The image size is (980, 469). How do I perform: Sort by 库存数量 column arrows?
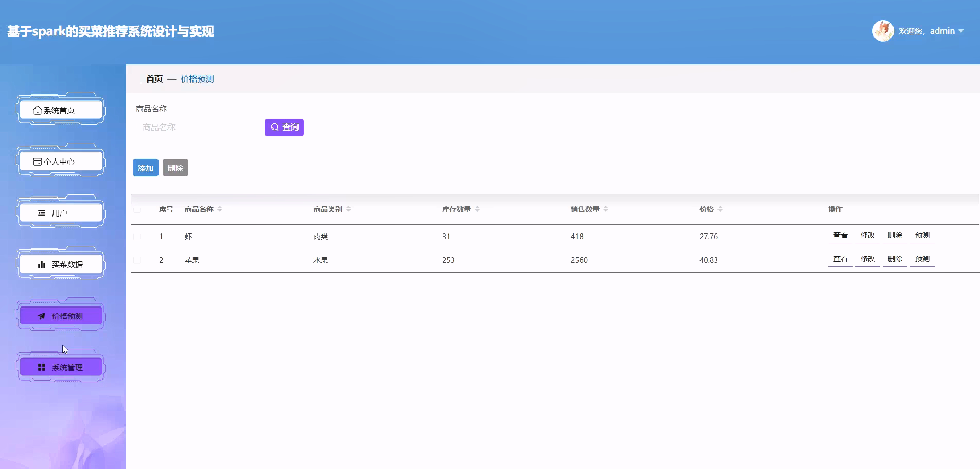coord(477,209)
